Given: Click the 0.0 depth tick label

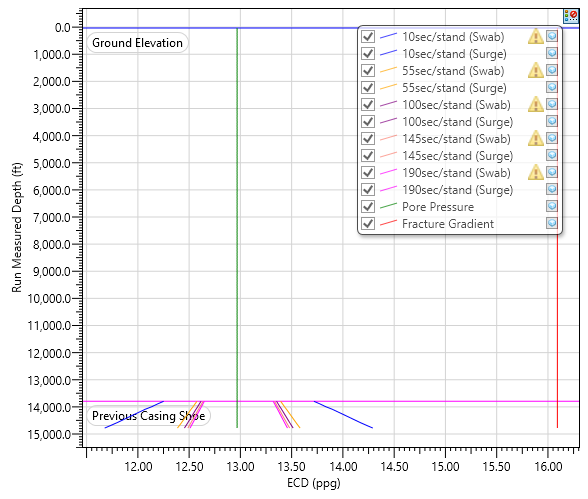Looking at the screenshot, I should click(x=63, y=28).
